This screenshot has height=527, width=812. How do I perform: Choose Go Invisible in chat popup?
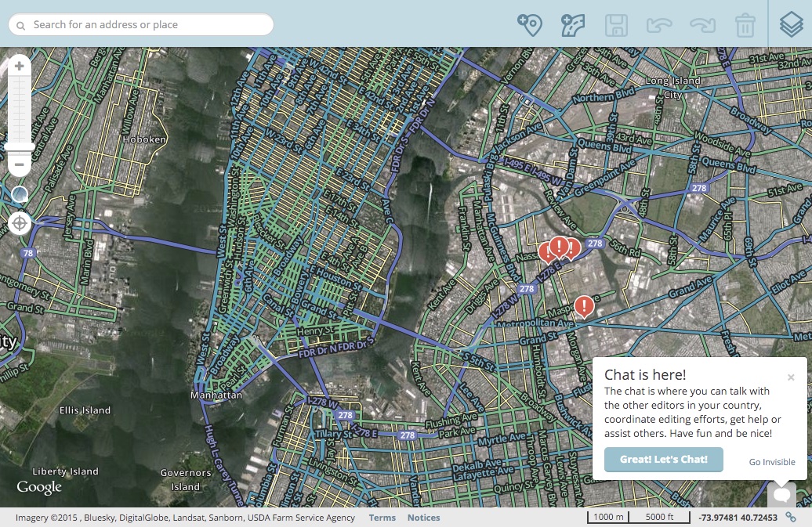coord(771,462)
